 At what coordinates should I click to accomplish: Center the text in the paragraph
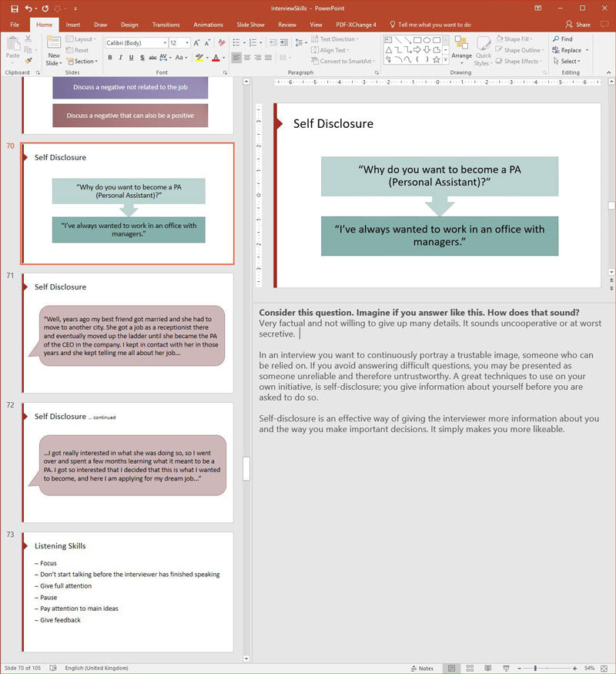(x=247, y=57)
